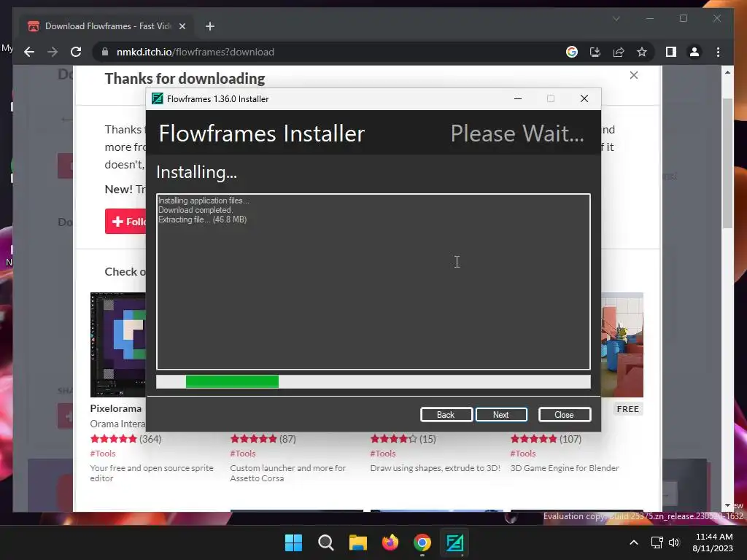This screenshot has width=747, height=560.
Task: Open the Windows Start menu
Action: pyautogui.click(x=293, y=542)
